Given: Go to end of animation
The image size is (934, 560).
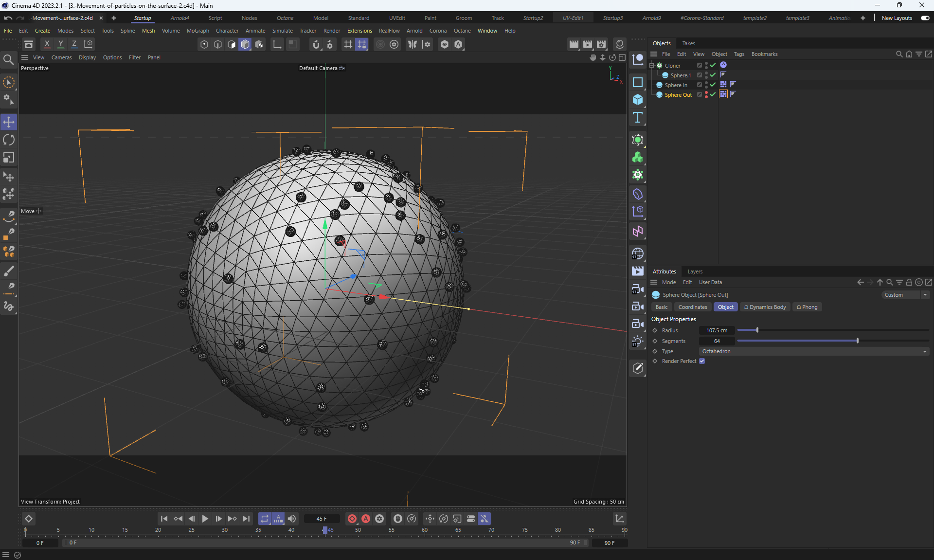Looking at the screenshot, I should click(x=246, y=519).
